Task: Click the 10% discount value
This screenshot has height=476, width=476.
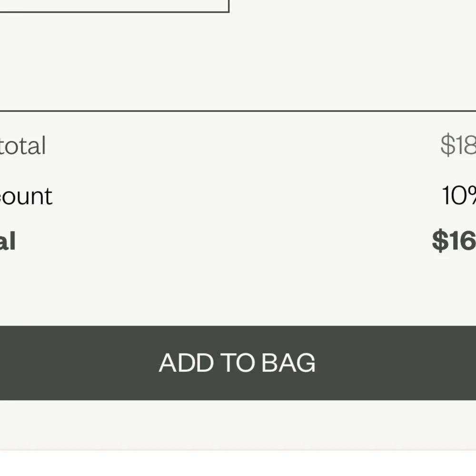Action: [x=459, y=196]
